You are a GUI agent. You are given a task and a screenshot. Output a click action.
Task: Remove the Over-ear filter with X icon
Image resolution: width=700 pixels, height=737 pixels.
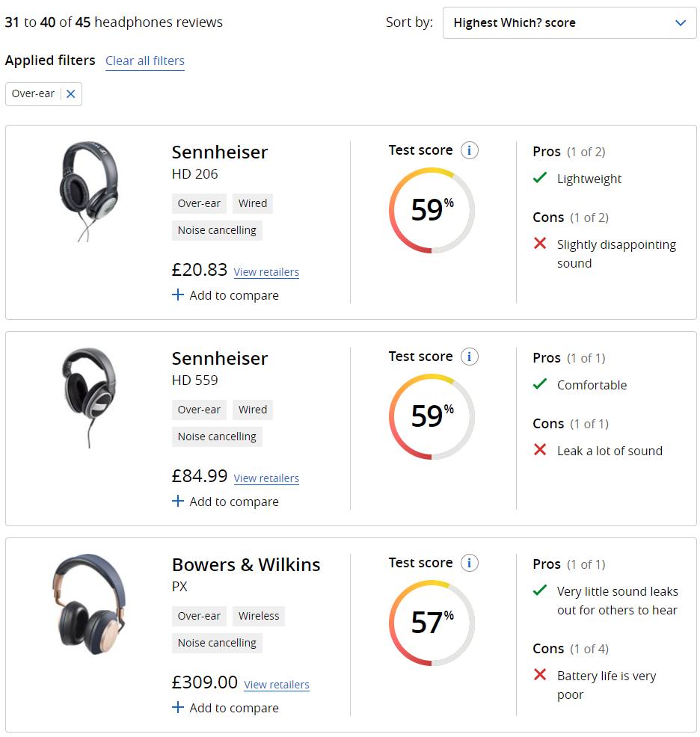[x=71, y=94]
